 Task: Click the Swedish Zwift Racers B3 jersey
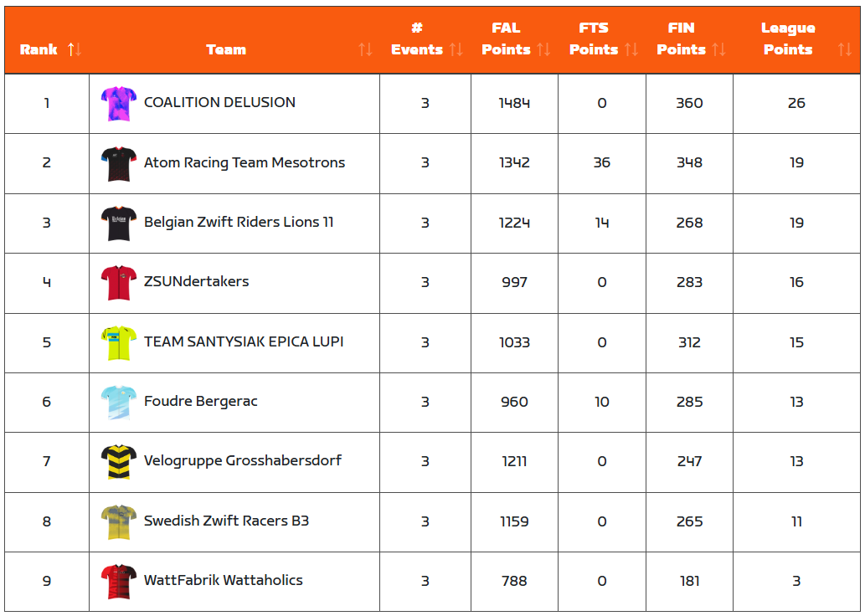tap(118, 522)
